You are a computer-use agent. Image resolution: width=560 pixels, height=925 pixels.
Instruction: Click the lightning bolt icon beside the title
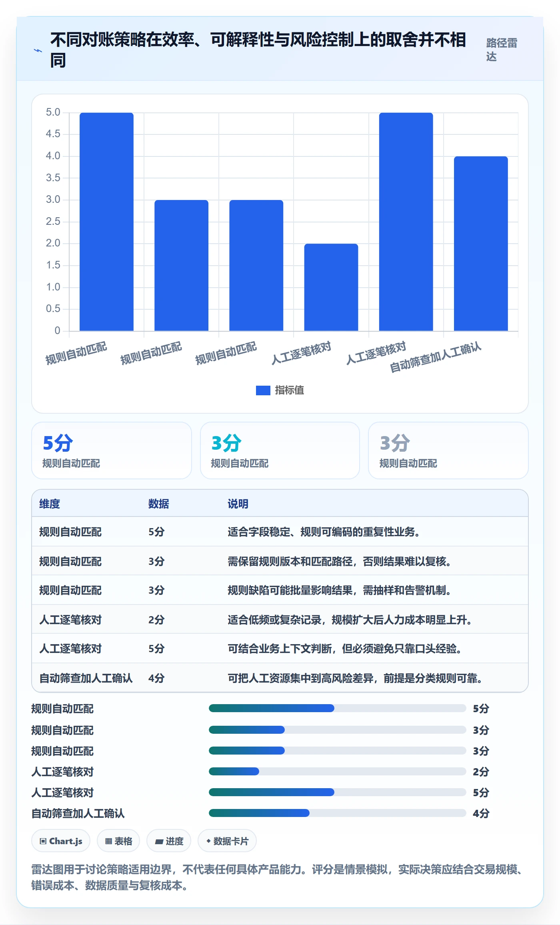click(x=38, y=51)
